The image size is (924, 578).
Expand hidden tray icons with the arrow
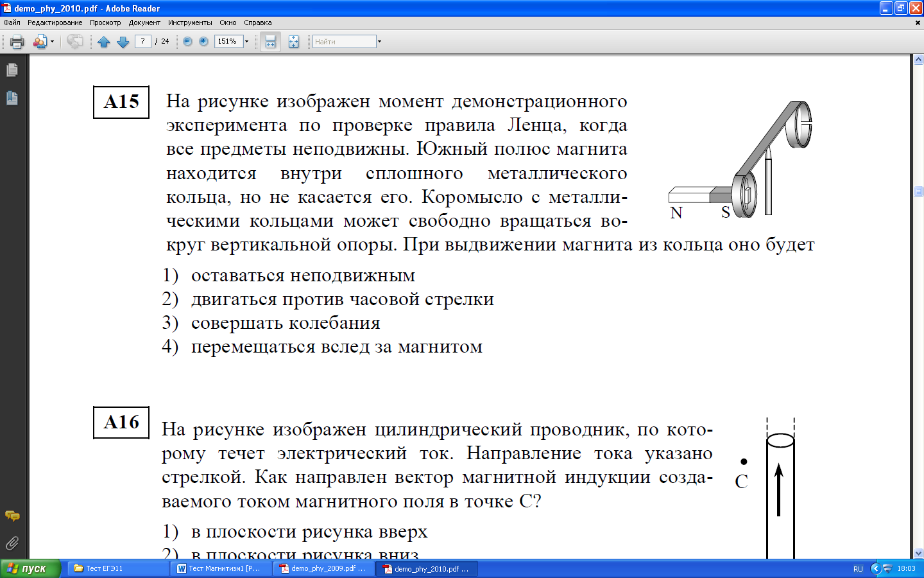(875, 568)
